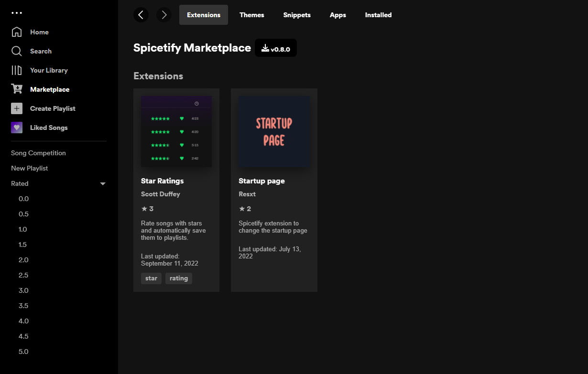Click "Last updated: September 11, 2022" text

coord(170,260)
